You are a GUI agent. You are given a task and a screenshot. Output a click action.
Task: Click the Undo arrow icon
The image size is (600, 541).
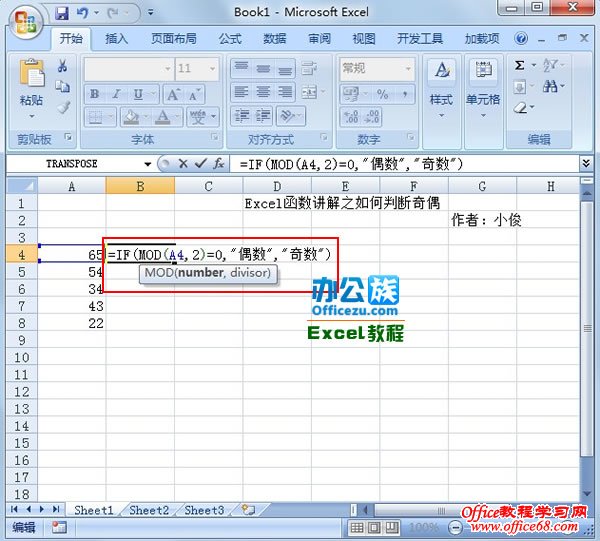pyautogui.click(x=82, y=14)
